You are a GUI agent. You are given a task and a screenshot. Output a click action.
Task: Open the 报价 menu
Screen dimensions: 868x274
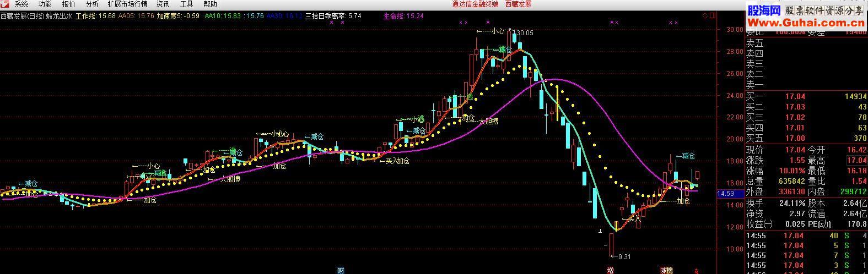69,4
